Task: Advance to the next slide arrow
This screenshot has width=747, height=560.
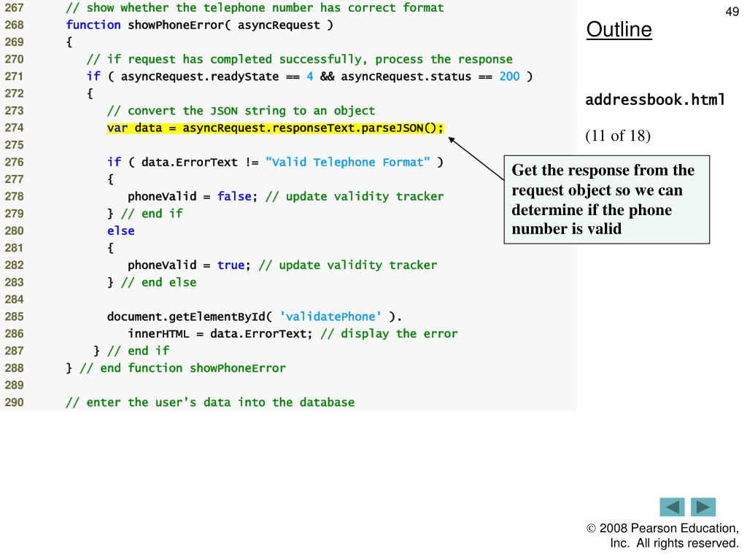Action: point(703,507)
